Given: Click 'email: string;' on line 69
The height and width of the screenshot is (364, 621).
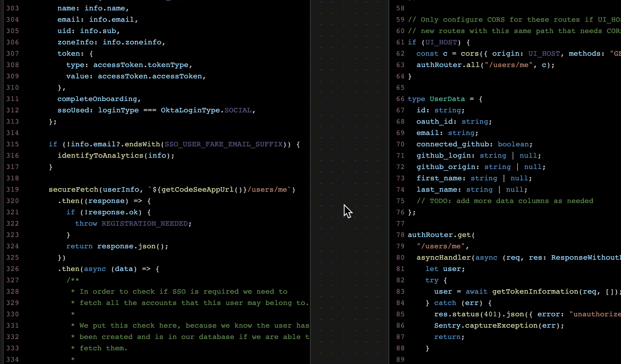Looking at the screenshot, I should click(x=447, y=133).
